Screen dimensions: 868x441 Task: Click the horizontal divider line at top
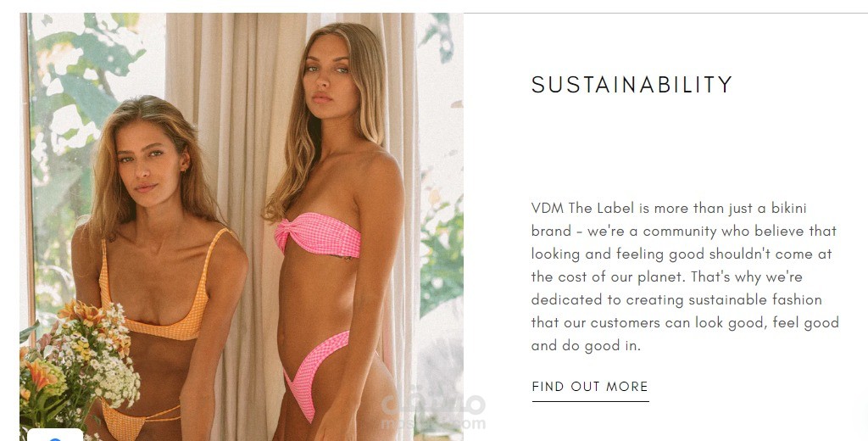(x=665, y=12)
